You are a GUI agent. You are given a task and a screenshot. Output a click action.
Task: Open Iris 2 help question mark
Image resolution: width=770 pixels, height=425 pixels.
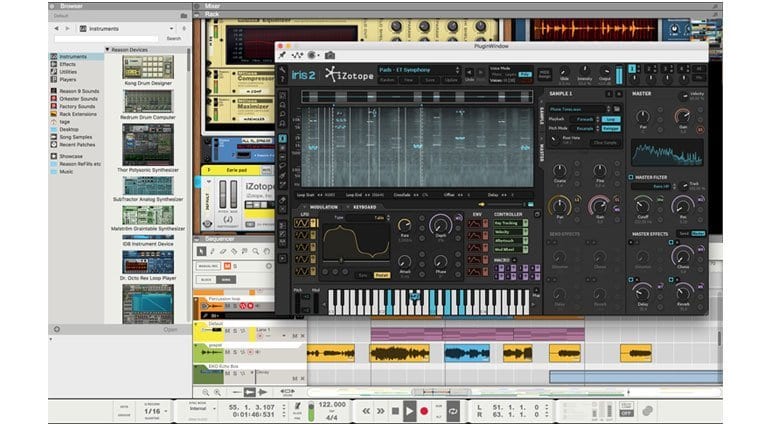point(282,79)
